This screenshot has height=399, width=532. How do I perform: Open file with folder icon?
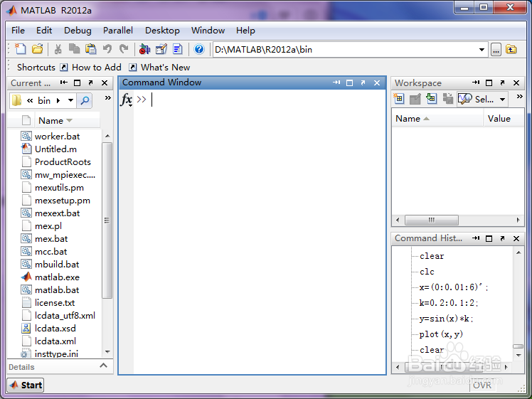37,49
